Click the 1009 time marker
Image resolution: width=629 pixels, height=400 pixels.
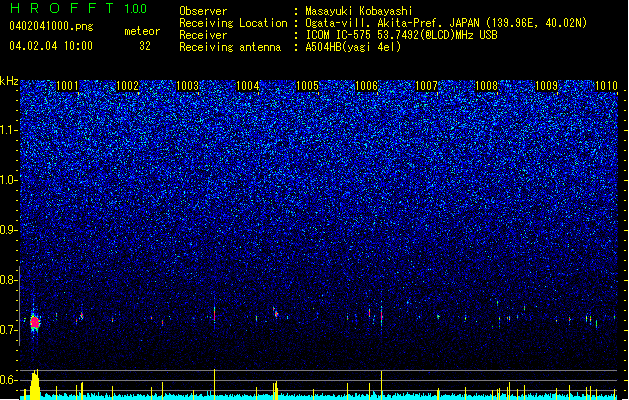(x=546, y=86)
